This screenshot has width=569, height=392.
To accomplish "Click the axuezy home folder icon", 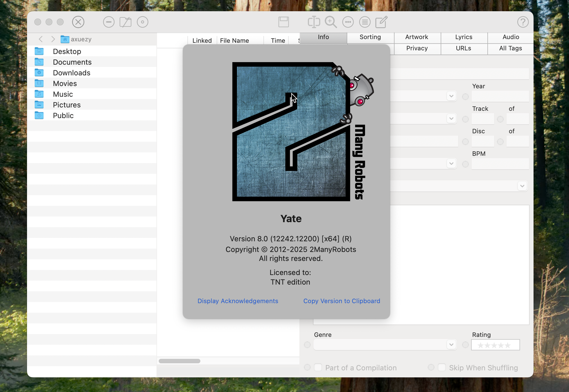I will pyautogui.click(x=65, y=39).
